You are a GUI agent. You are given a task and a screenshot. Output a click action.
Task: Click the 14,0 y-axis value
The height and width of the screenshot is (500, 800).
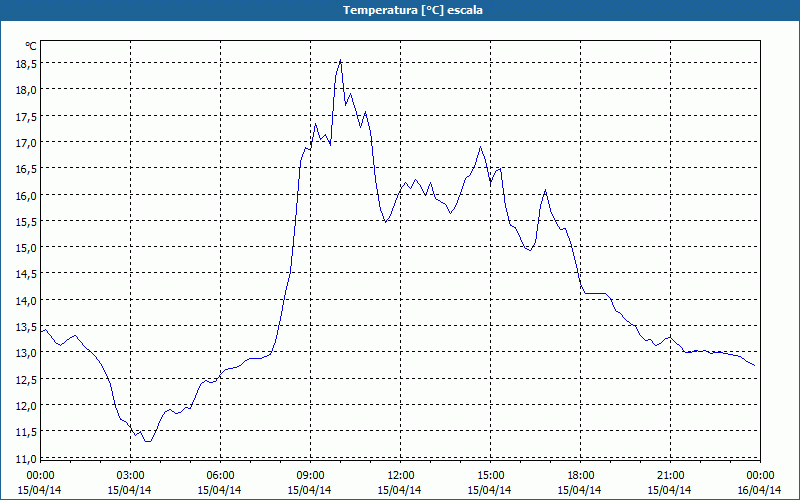pyautogui.click(x=25, y=301)
